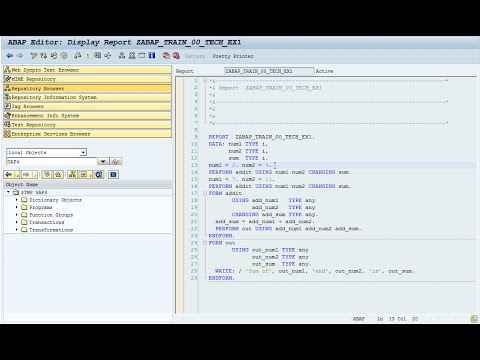Click the REPORT statement on line 9
480x360 pixels.
[262, 137]
